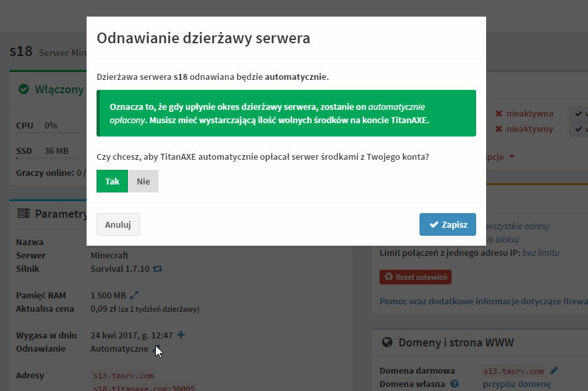
Task: Click the 'Graczy online' label
Action: pos(45,173)
